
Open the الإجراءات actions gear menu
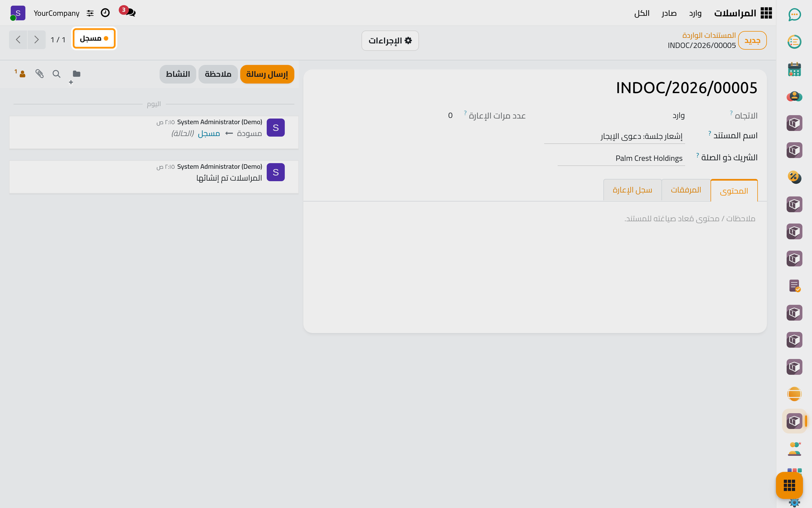point(390,41)
